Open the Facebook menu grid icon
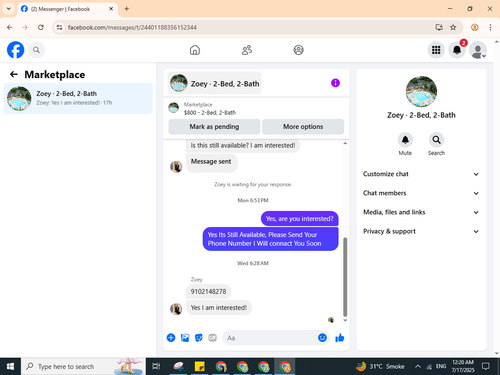This screenshot has height=375, width=500. (436, 50)
